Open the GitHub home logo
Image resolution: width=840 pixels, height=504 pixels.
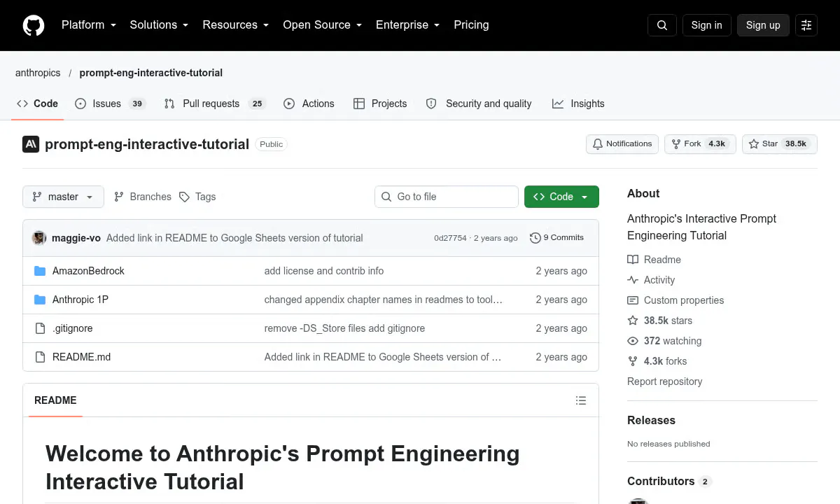(34, 25)
